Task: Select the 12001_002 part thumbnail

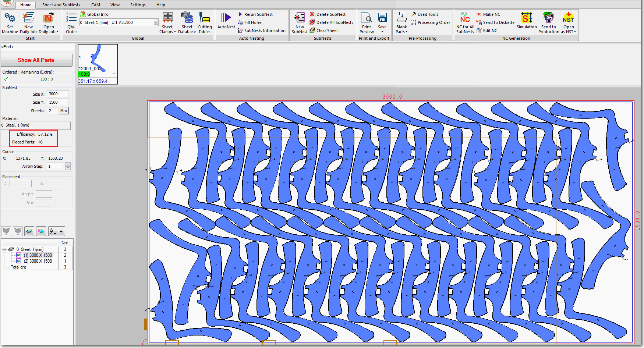Action: point(98,61)
